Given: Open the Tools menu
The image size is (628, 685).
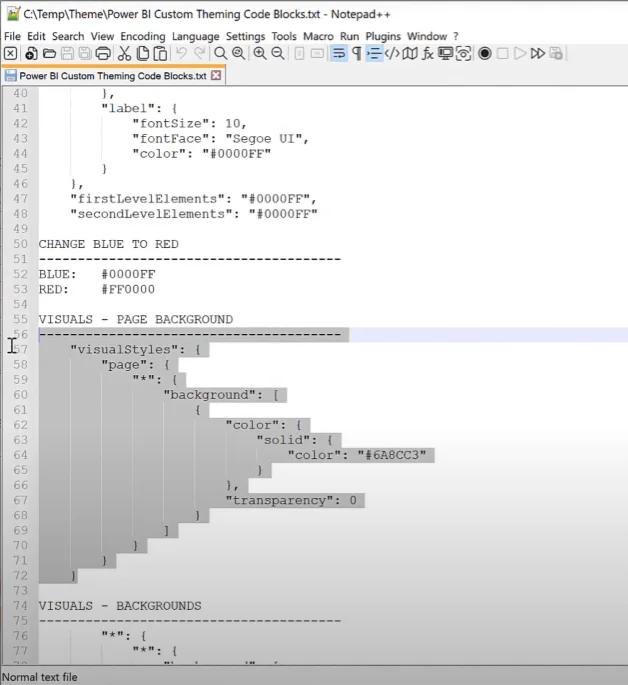Looking at the screenshot, I should pos(284,36).
